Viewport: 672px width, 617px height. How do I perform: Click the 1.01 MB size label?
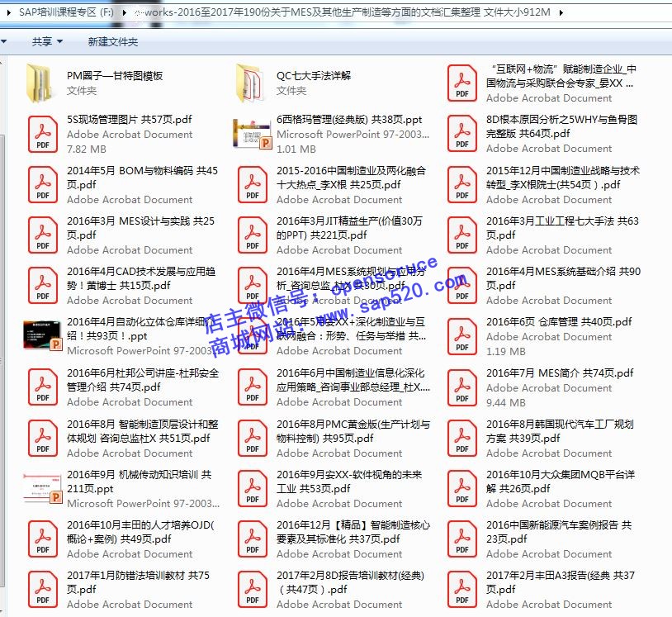click(x=296, y=150)
